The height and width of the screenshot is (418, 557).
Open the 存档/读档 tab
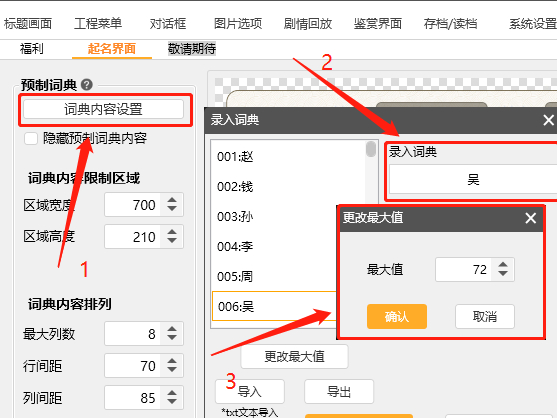(450, 24)
